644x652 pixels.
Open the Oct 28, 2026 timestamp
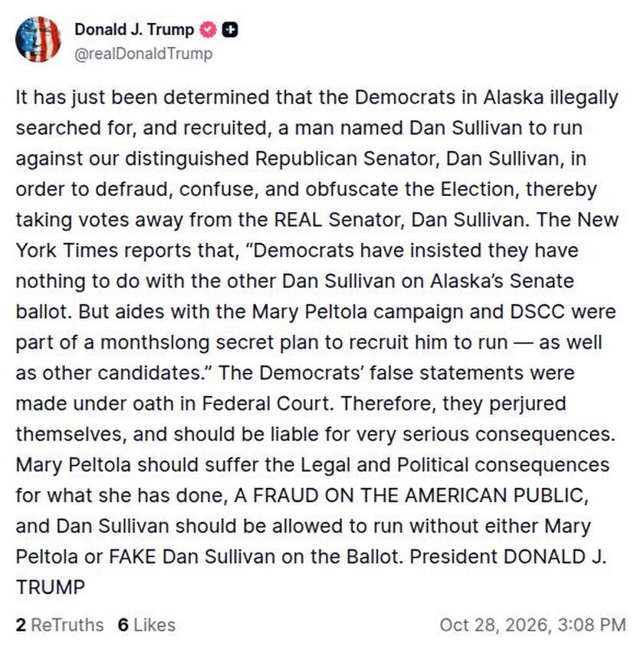(x=533, y=625)
